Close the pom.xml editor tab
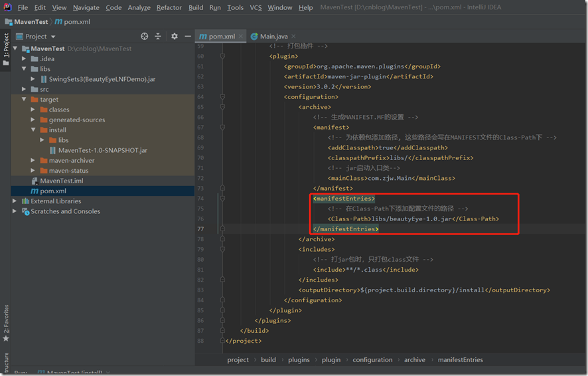This screenshot has height=376, width=588. (x=241, y=36)
